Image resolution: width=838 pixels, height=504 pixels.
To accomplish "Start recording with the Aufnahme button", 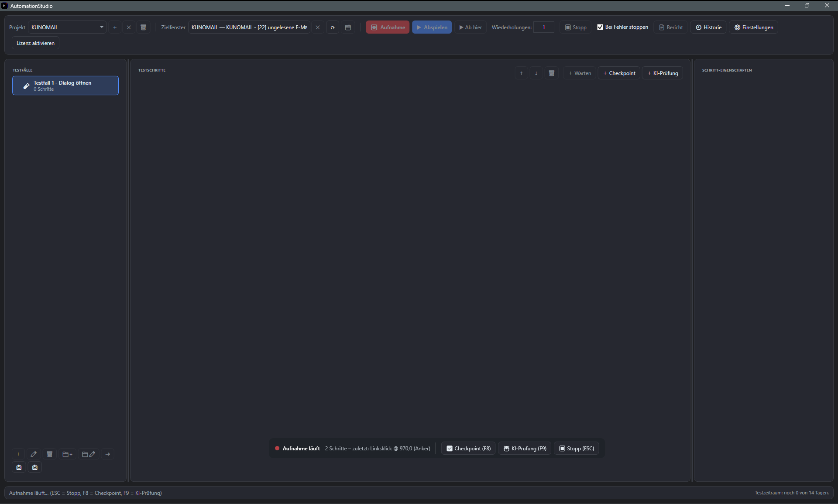I will click(x=388, y=27).
